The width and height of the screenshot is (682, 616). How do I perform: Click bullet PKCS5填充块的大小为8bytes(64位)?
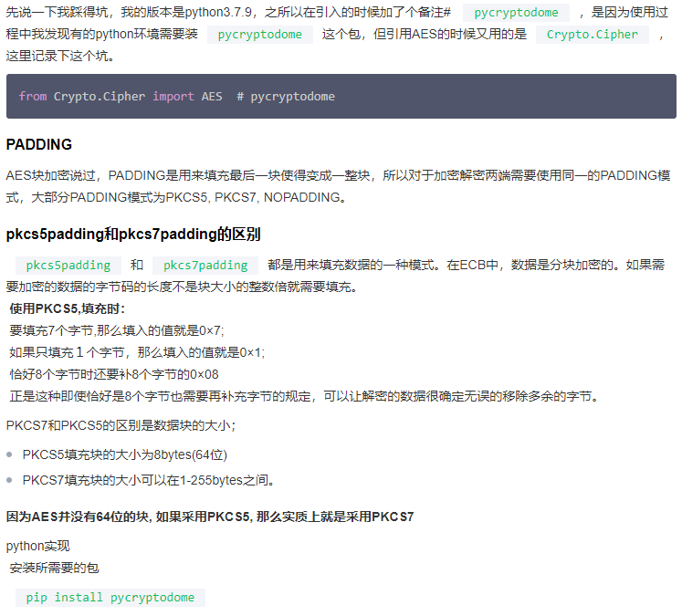125,454
